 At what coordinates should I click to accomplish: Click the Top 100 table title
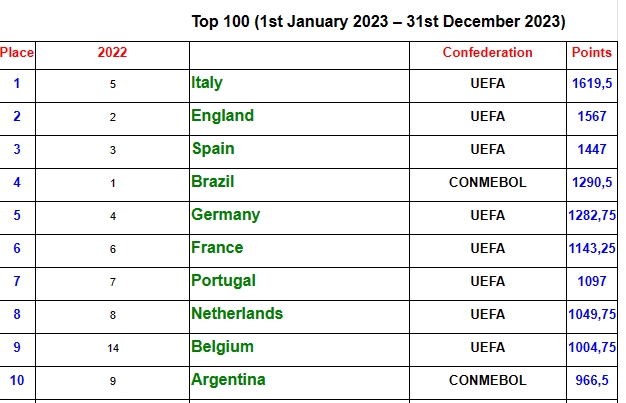(x=378, y=22)
